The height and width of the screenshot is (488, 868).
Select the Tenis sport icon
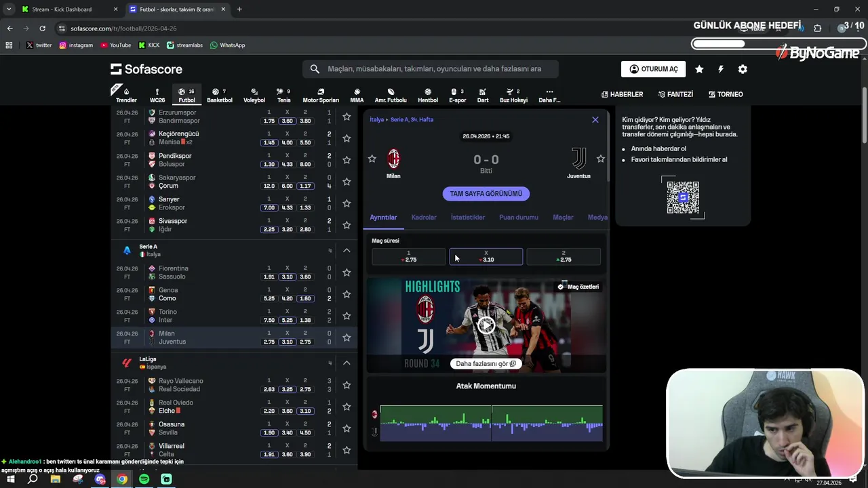283,95
